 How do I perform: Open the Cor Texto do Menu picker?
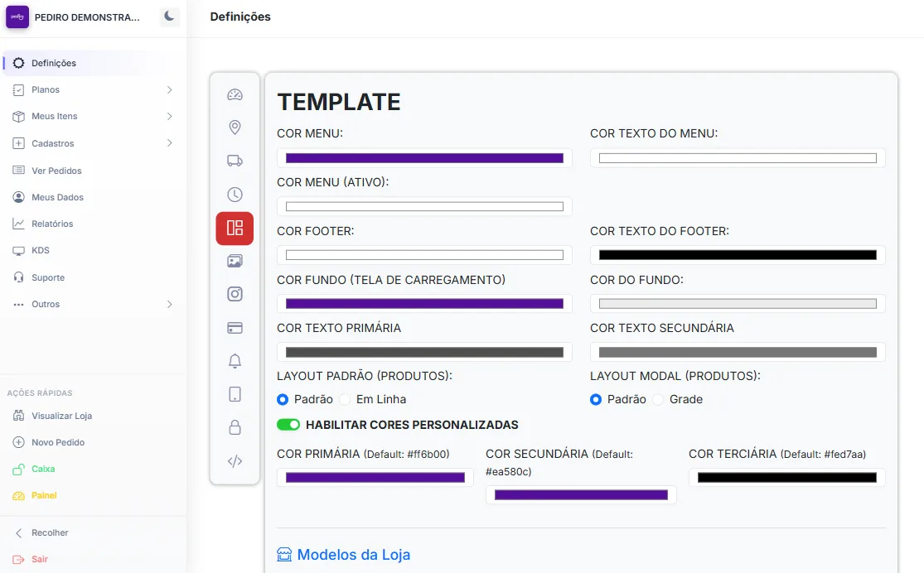click(738, 158)
